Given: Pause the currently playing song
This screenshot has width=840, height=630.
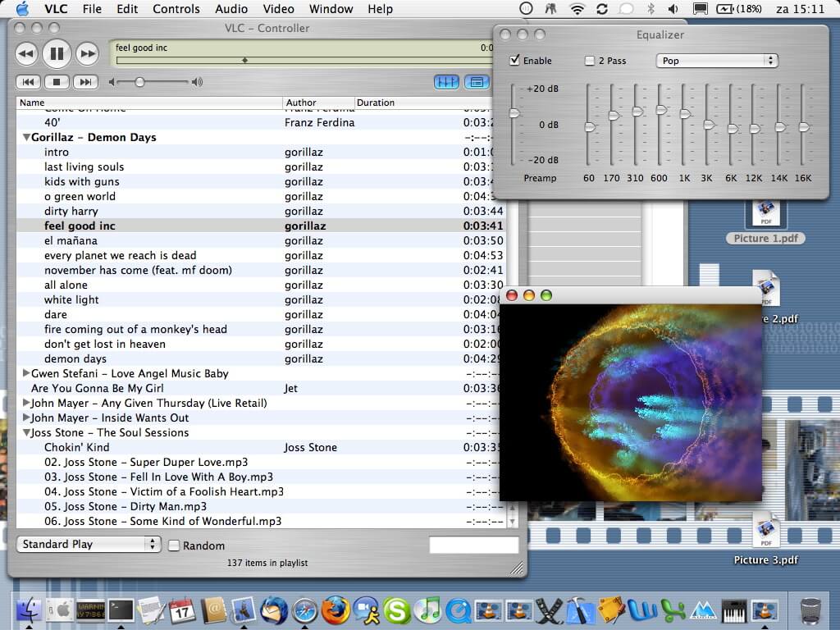Looking at the screenshot, I should 56,52.
